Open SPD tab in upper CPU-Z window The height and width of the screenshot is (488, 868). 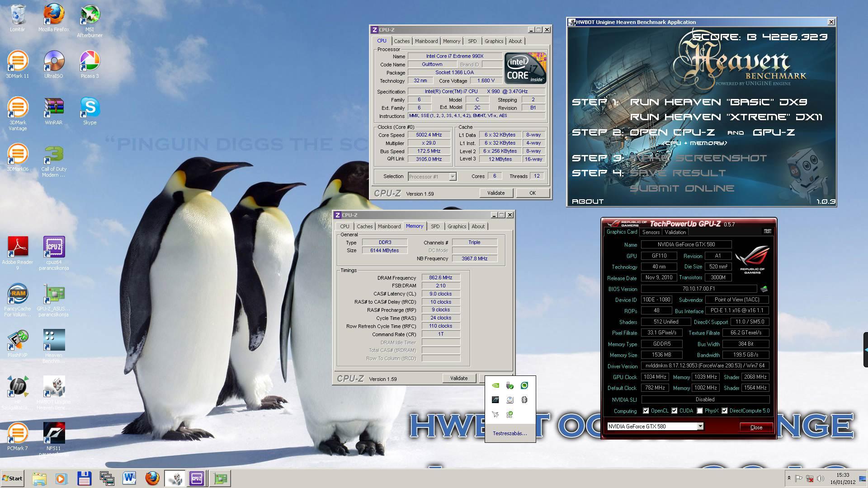pyautogui.click(x=472, y=41)
